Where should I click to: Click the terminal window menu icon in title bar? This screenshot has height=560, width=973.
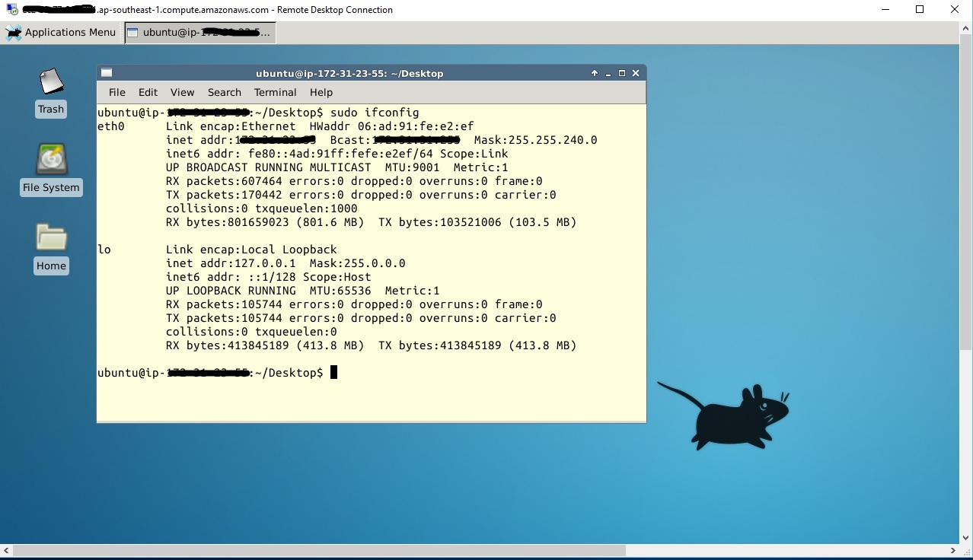pyautogui.click(x=107, y=73)
